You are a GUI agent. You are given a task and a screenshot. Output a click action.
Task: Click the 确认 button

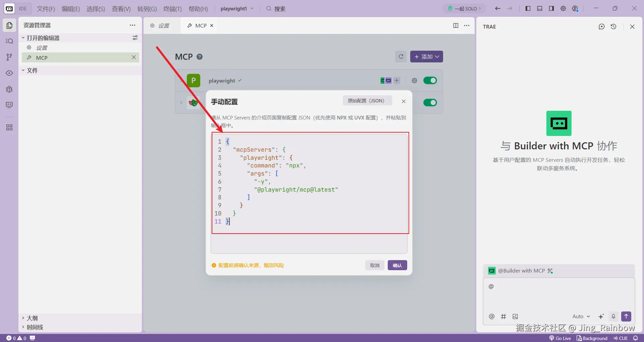(397, 265)
